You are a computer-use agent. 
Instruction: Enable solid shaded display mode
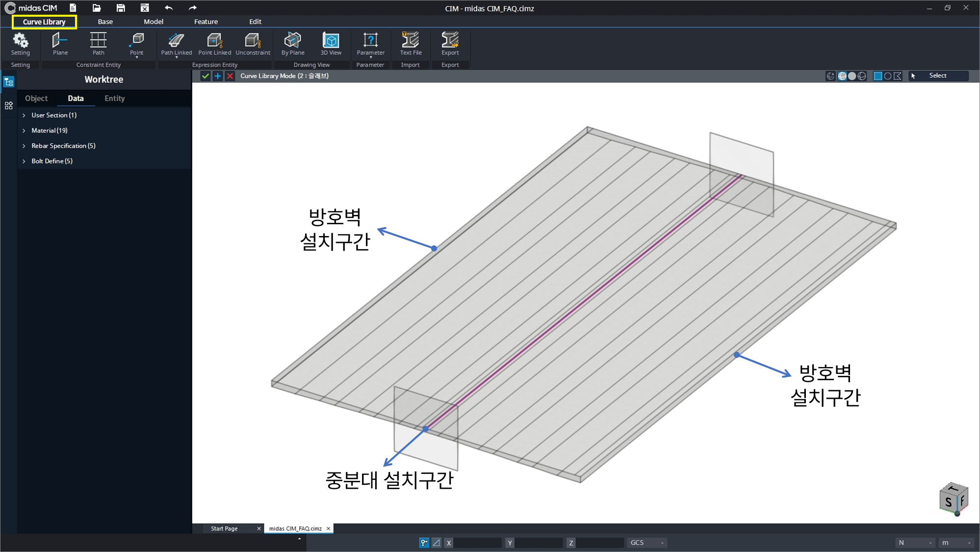pyautogui.click(x=852, y=76)
